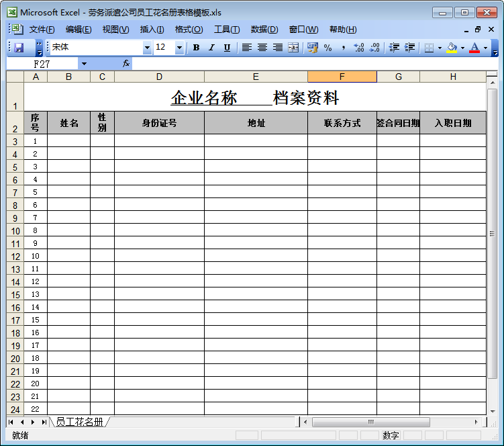Viewport: 504px width, 446px height.
Task: Open the 格式(O) menu
Action: [189, 30]
